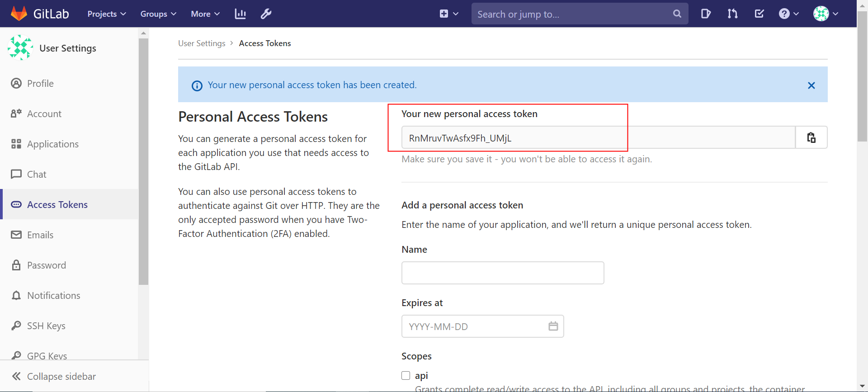Open the Issues icon in top bar

(705, 14)
